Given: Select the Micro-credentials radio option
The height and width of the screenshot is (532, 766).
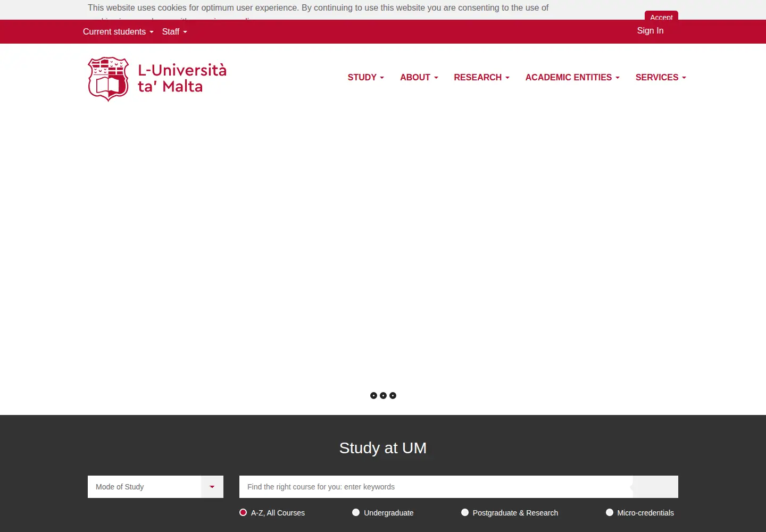Looking at the screenshot, I should point(610,512).
